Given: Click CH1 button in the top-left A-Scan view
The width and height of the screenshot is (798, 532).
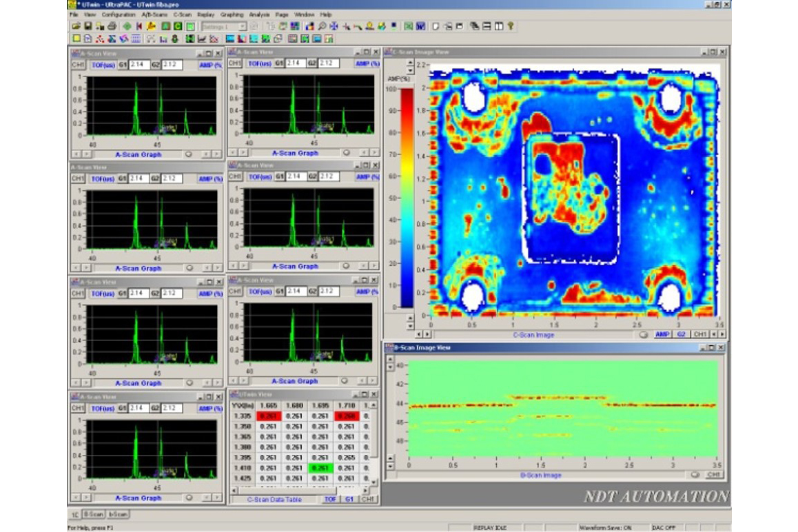Looking at the screenshot, I should 78,64.
